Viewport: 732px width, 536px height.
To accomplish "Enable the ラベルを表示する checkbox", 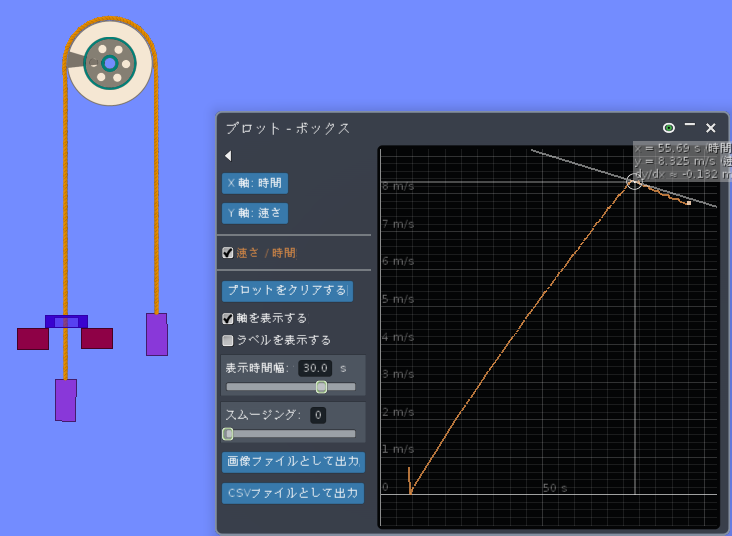I will [x=228, y=340].
